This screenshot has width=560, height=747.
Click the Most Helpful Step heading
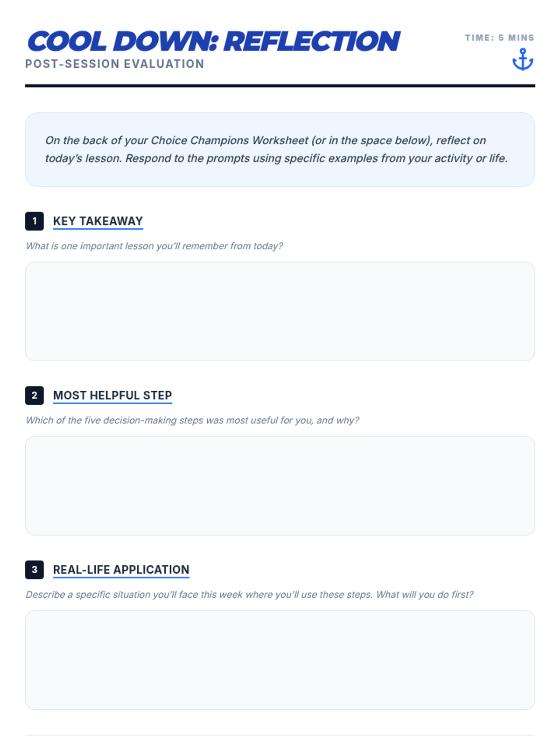[x=112, y=395]
